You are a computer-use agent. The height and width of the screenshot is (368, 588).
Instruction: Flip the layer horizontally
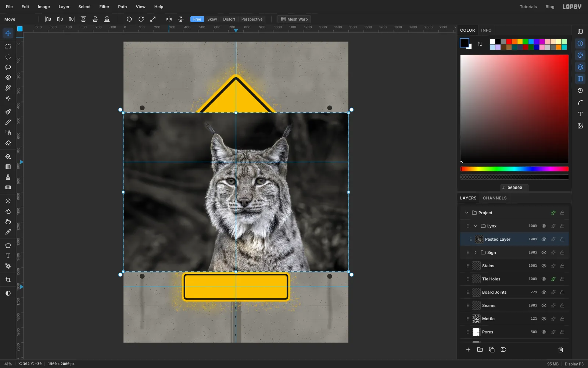(x=169, y=19)
